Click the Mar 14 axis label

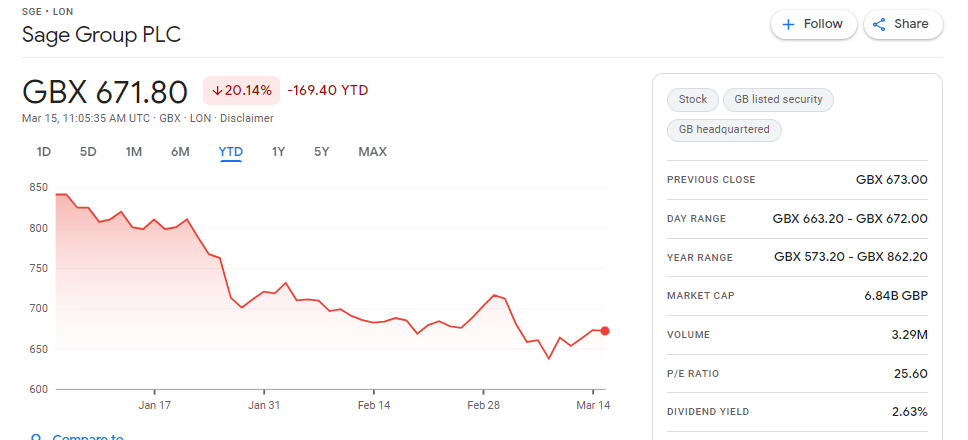click(593, 405)
